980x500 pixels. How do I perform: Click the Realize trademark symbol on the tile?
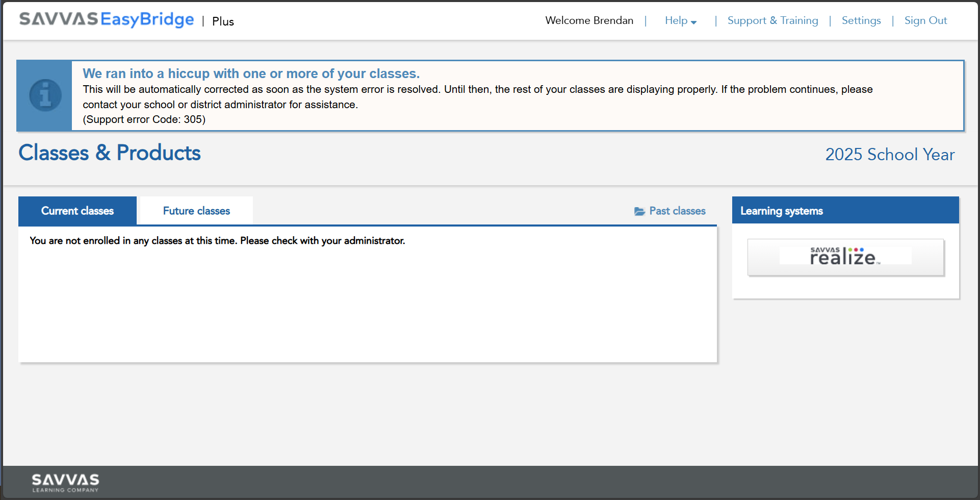(879, 263)
